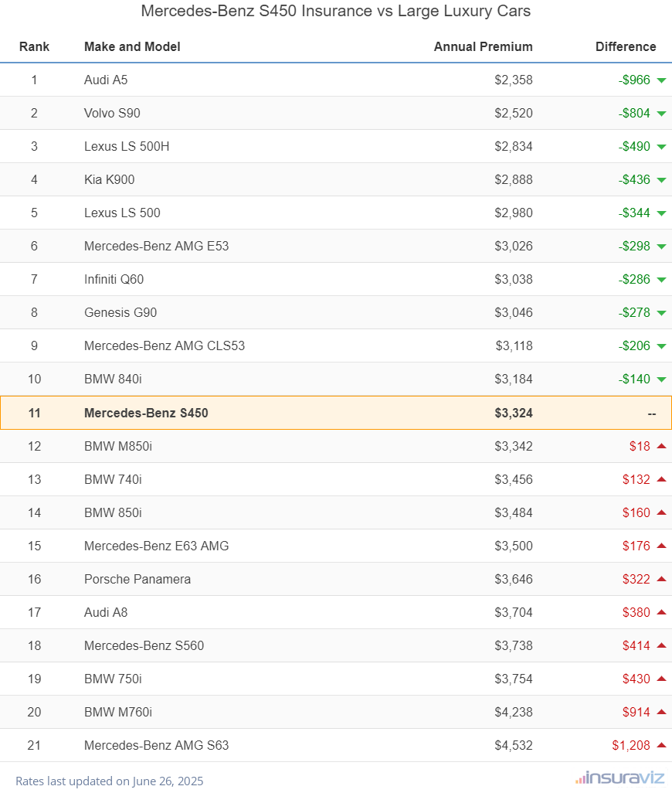Click the 'BMW 850i' model name
This screenshot has height=793, width=672.
click(x=114, y=512)
